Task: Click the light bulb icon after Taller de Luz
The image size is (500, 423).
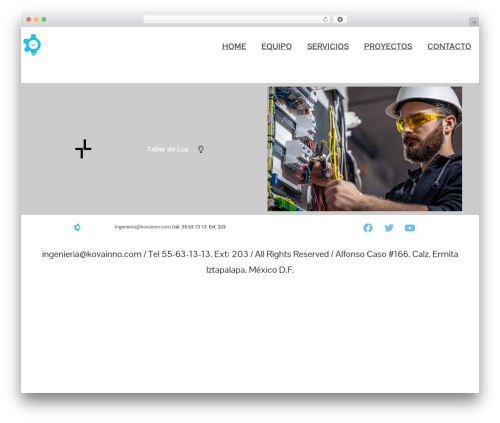Action: click(x=201, y=149)
